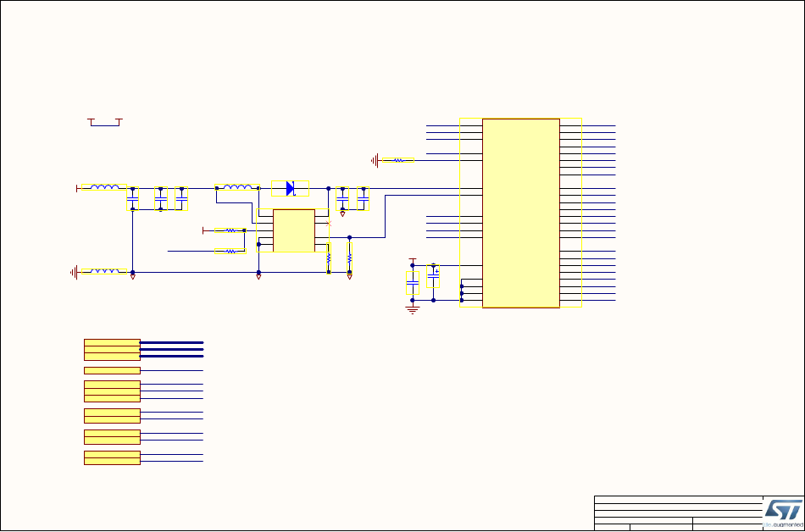Select the bracket-shaped jumper symbol at top left
The image size is (805, 532).
105,122
